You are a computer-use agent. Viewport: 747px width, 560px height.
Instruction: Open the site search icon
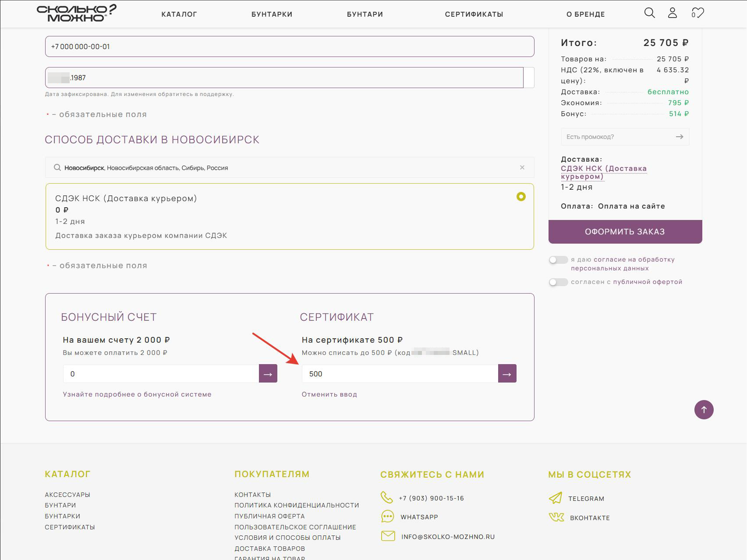(x=649, y=13)
